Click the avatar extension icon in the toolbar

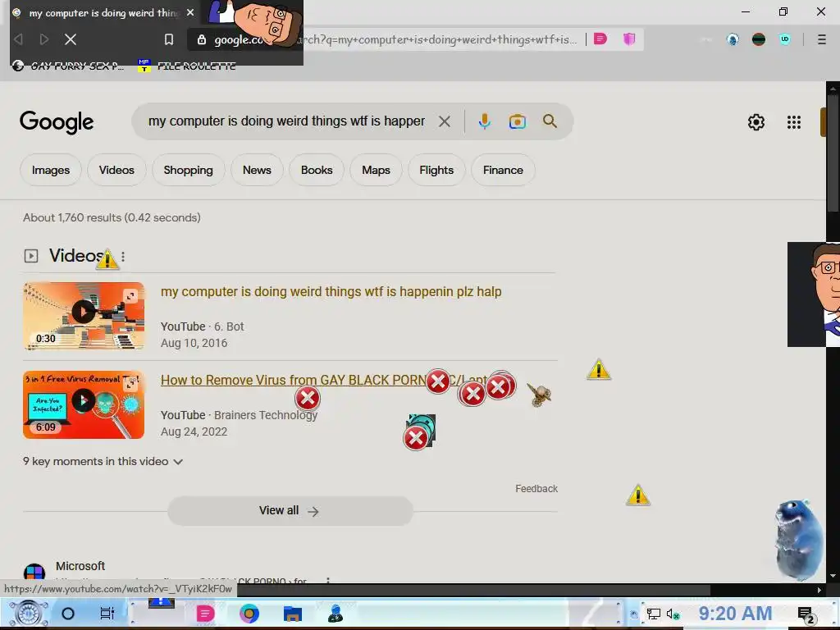pos(733,39)
